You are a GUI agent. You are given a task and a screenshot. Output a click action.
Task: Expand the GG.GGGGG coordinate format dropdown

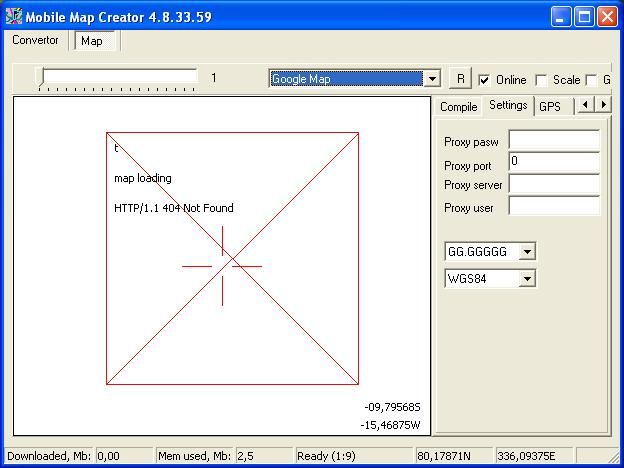[x=527, y=252]
